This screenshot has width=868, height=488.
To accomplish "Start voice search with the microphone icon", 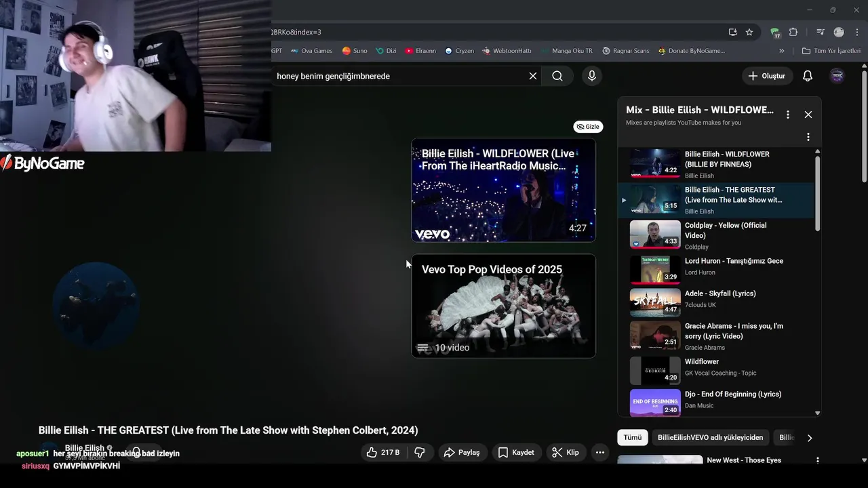I will (592, 76).
